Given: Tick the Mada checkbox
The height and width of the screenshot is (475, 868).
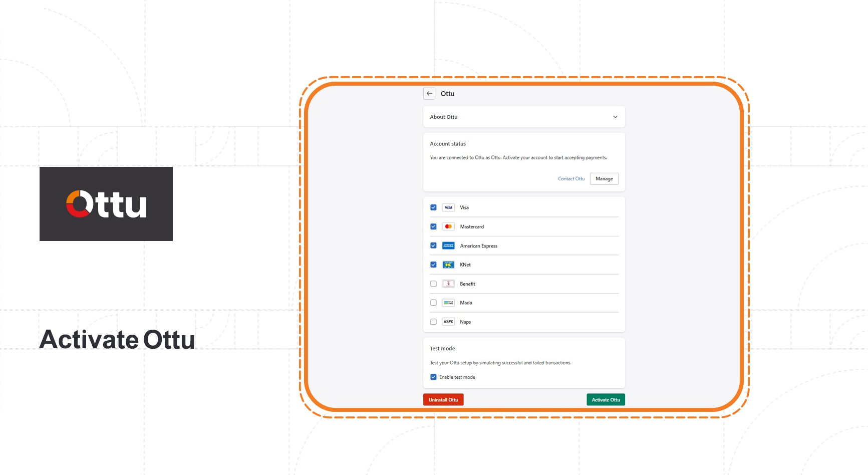Looking at the screenshot, I should [433, 303].
